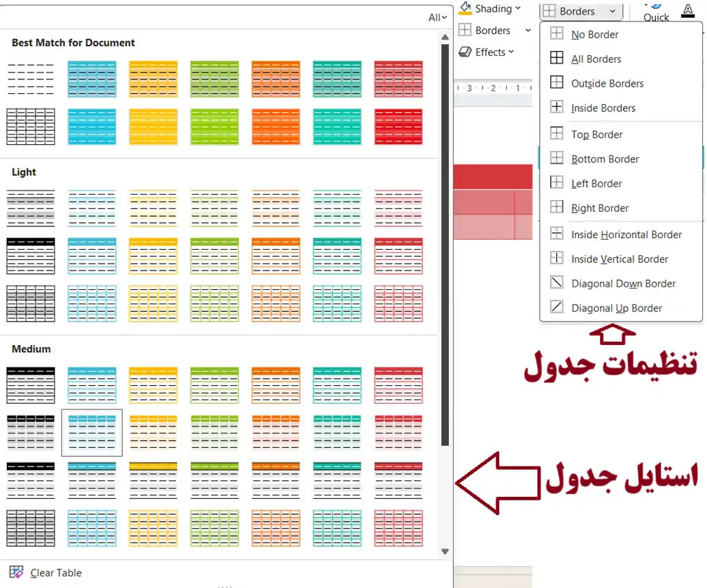This screenshot has height=588, width=707.
Task: Click the Inside Horizontal Border entry
Action: click(x=625, y=234)
